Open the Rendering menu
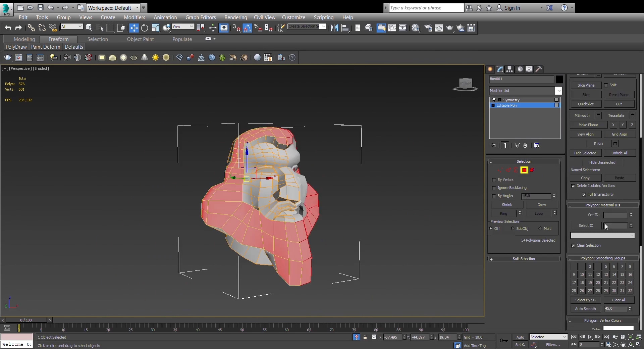Viewport: 644px width, 349px height. pyautogui.click(x=235, y=17)
